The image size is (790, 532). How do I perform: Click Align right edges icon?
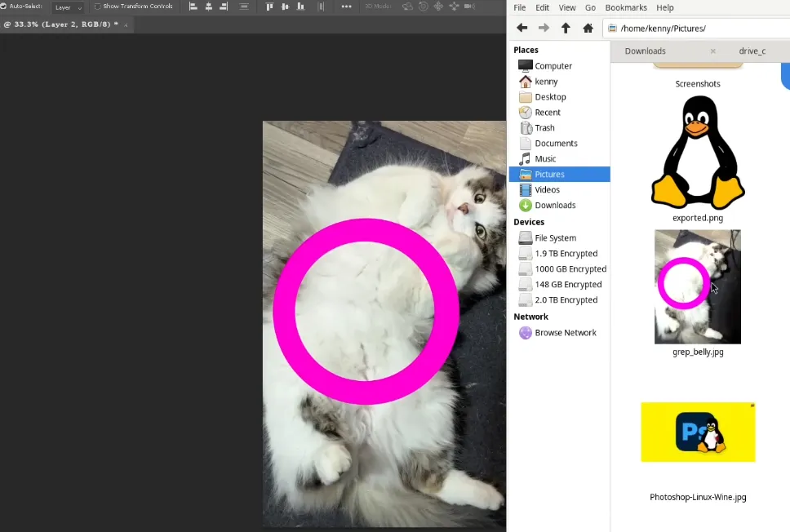(x=224, y=7)
